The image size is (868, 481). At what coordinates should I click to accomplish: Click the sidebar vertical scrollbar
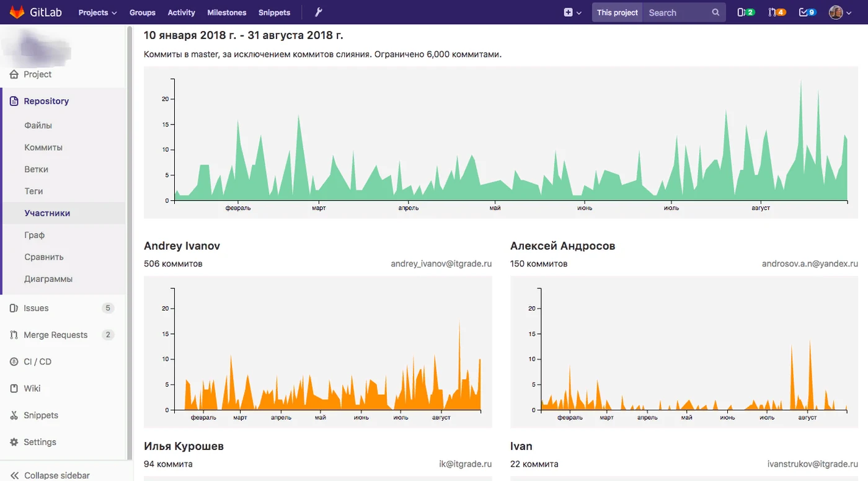[x=130, y=242]
